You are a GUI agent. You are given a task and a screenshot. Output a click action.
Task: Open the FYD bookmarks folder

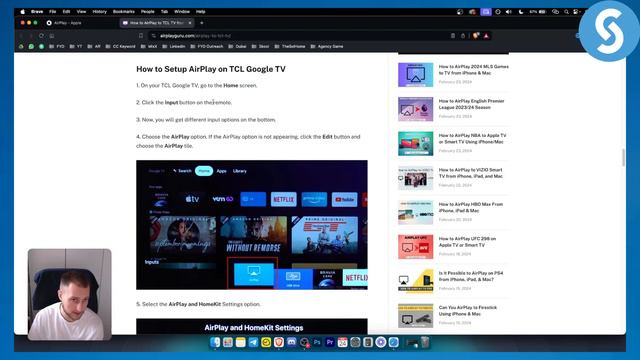tap(57, 47)
